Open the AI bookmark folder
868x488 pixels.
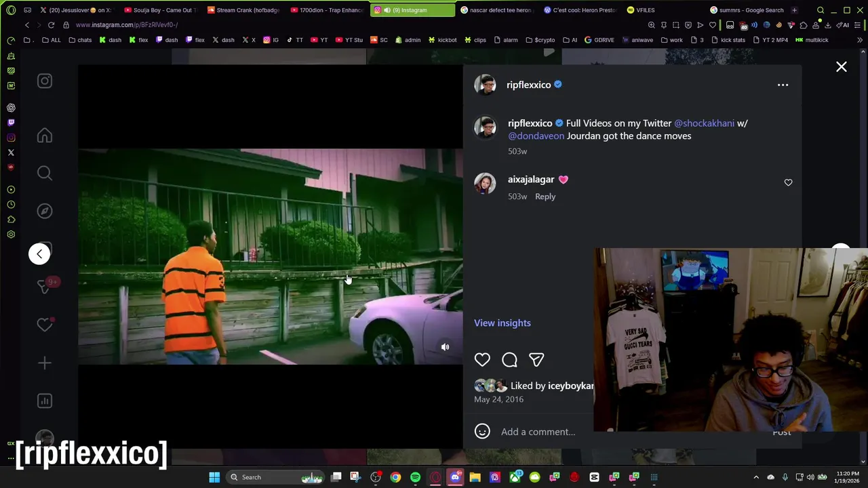point(570,40)
